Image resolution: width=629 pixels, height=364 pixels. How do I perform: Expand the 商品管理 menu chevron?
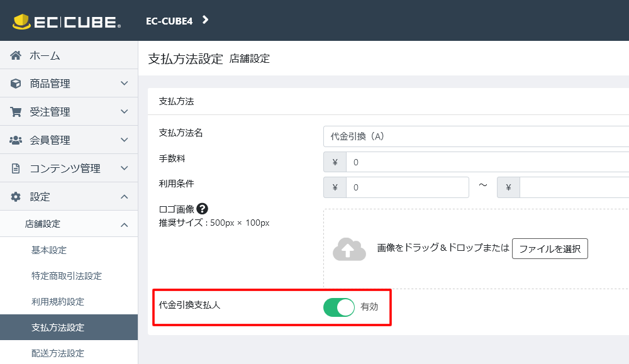click(124, 84)
